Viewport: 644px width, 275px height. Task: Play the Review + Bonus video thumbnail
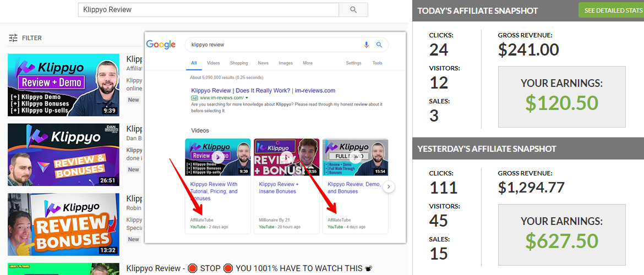click(286, 158)
